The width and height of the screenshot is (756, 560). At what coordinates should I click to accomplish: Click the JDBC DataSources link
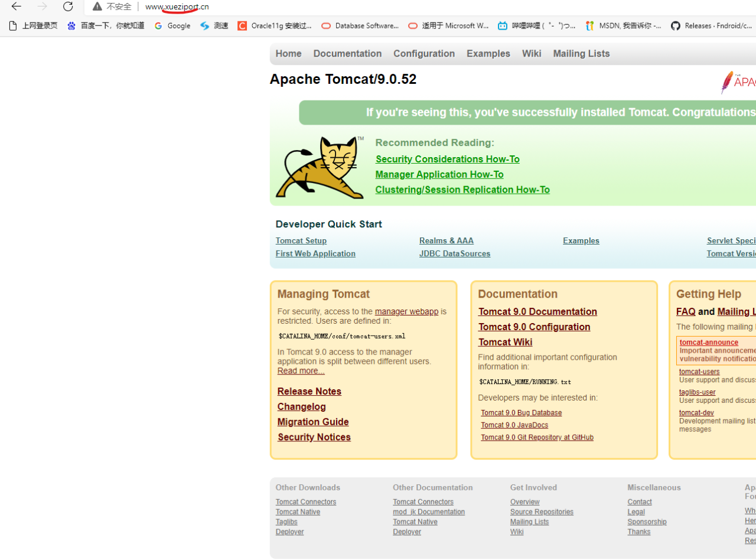[455, 253]
